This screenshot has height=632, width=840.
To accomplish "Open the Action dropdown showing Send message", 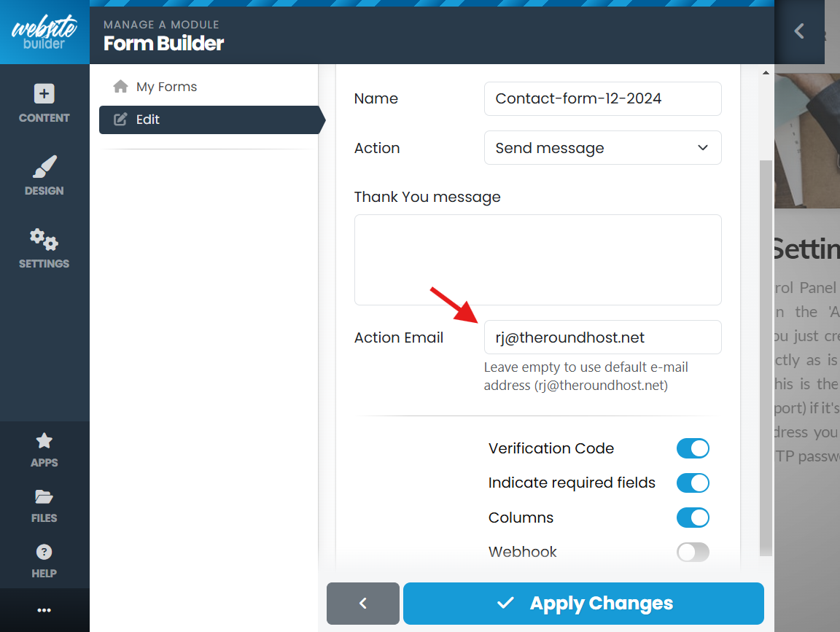I will point(602,147).
